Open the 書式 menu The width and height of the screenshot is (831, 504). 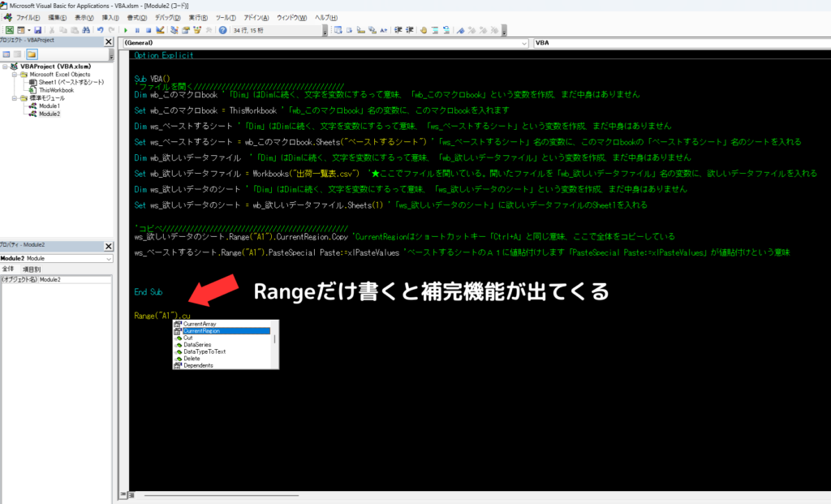136,18
